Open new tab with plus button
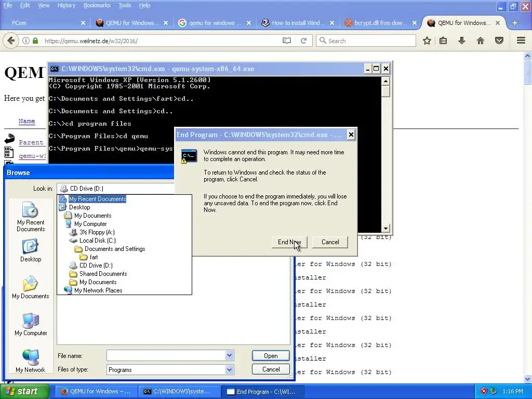This screenshot has width=532, height=399. [x=515, y=23]
